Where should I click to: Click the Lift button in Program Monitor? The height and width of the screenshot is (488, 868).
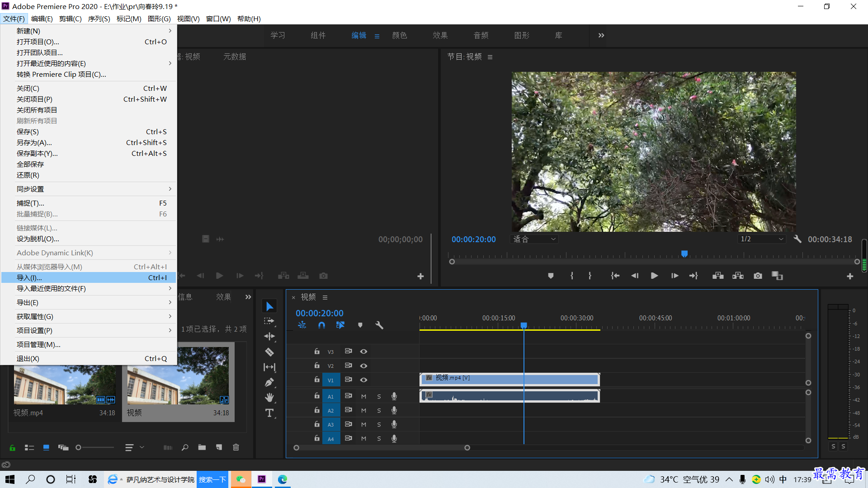pyautogui.click(x=718, y=276)
